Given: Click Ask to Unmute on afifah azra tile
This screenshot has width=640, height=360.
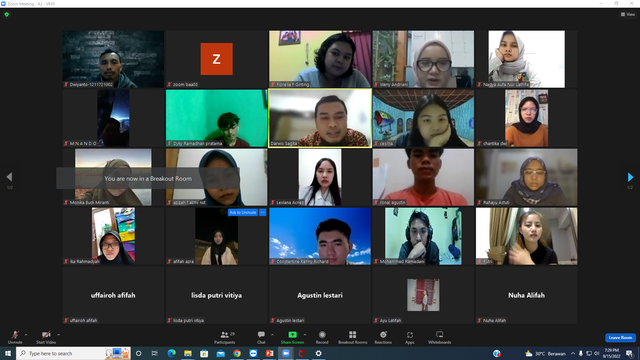Looking at the screenshot, I should pyautogui.click(x=242, y=212).
